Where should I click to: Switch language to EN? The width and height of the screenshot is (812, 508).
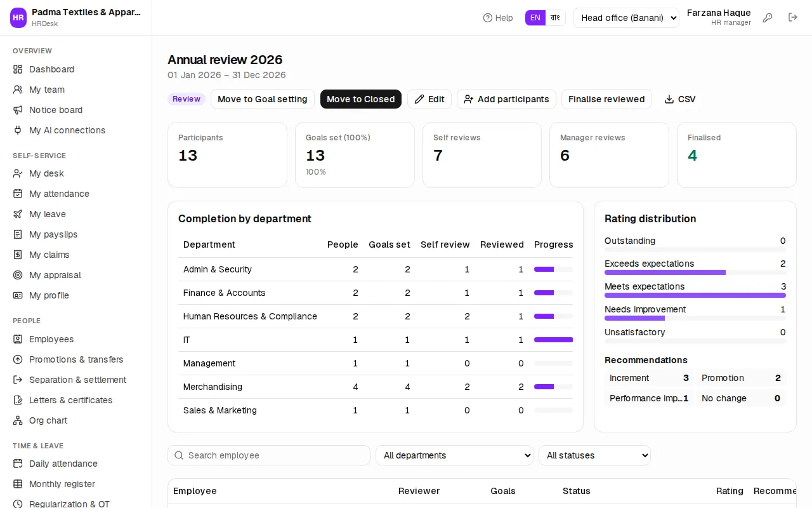[x=535, y=18]
